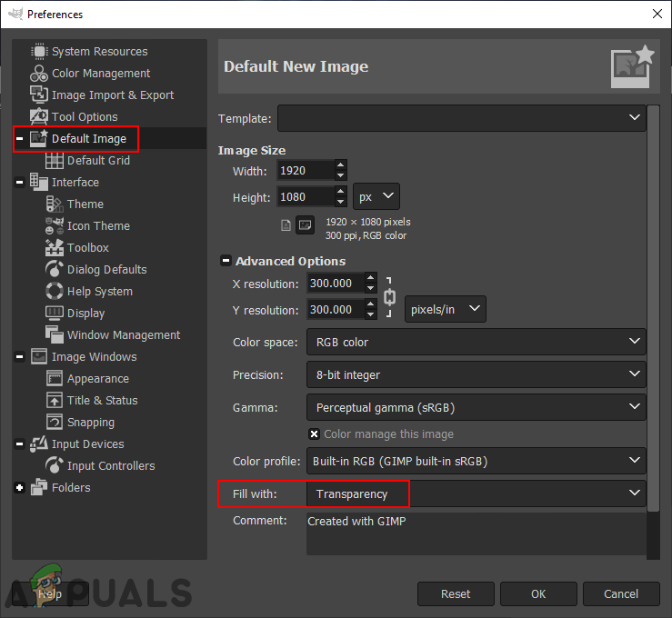Click the Window Management icon

55,335
